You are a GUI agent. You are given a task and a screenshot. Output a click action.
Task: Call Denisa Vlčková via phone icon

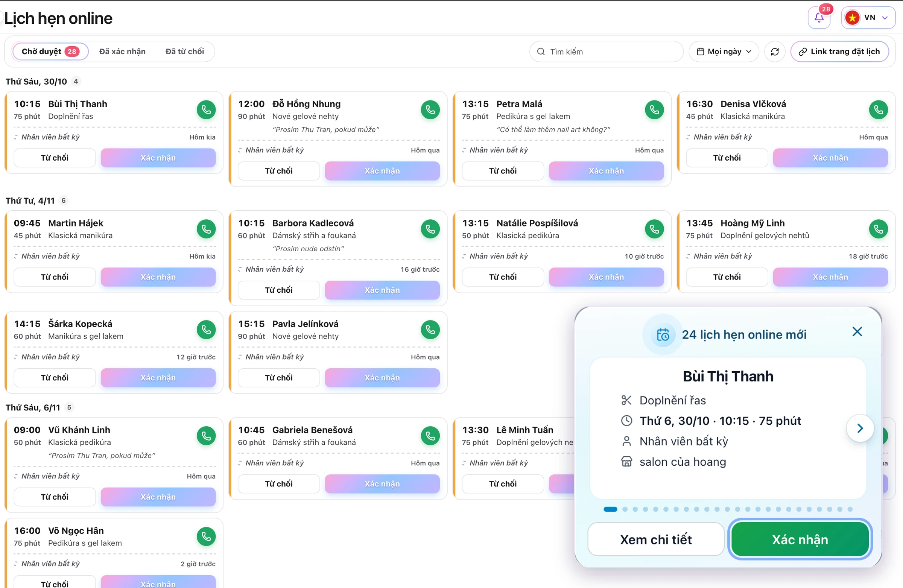878,110
